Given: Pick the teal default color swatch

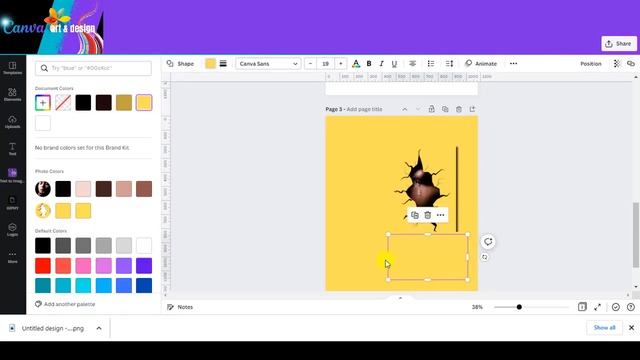Looking at the screenshot, I should pos(43,286).
